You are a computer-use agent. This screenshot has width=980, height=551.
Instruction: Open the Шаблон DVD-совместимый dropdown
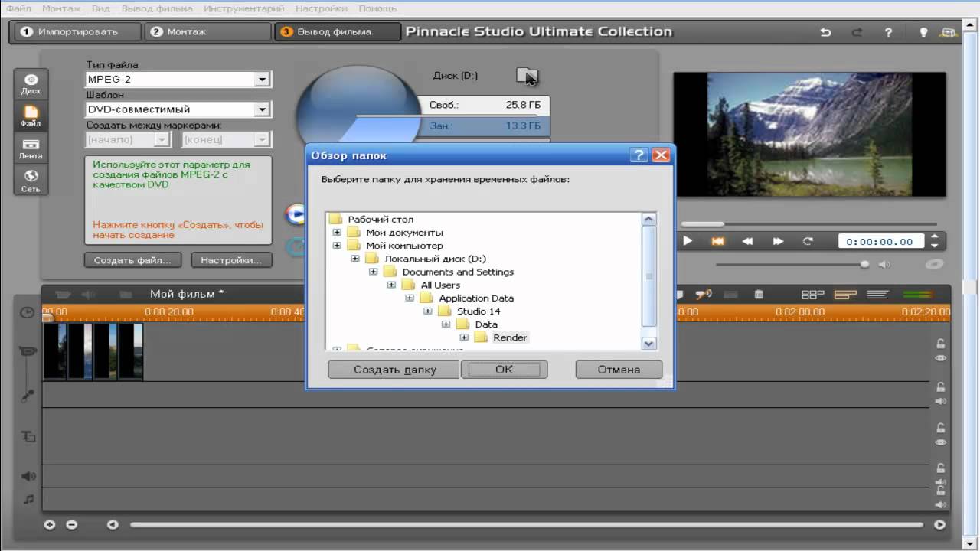[263, 109]
